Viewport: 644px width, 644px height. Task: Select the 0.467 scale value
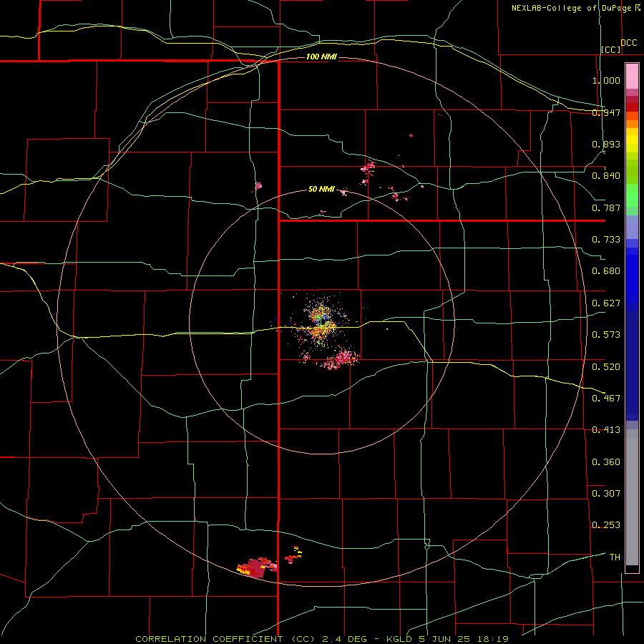[606, 399]
